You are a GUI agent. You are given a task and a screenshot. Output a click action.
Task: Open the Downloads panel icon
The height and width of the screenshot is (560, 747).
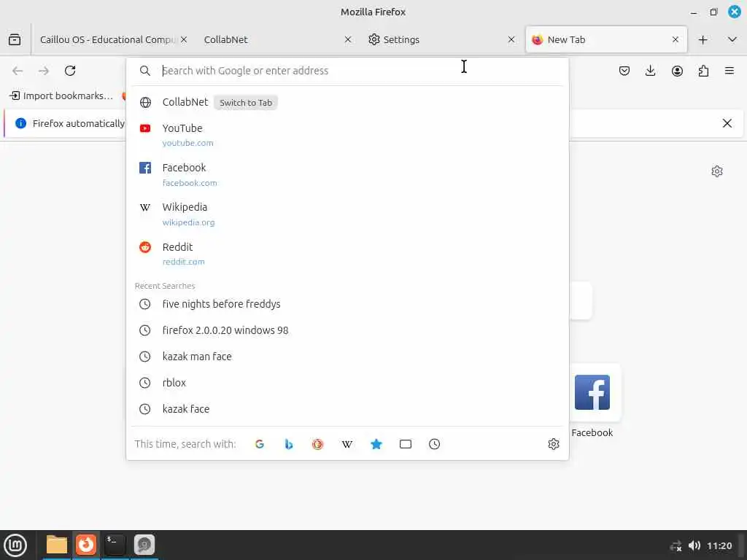click(650, 71)
